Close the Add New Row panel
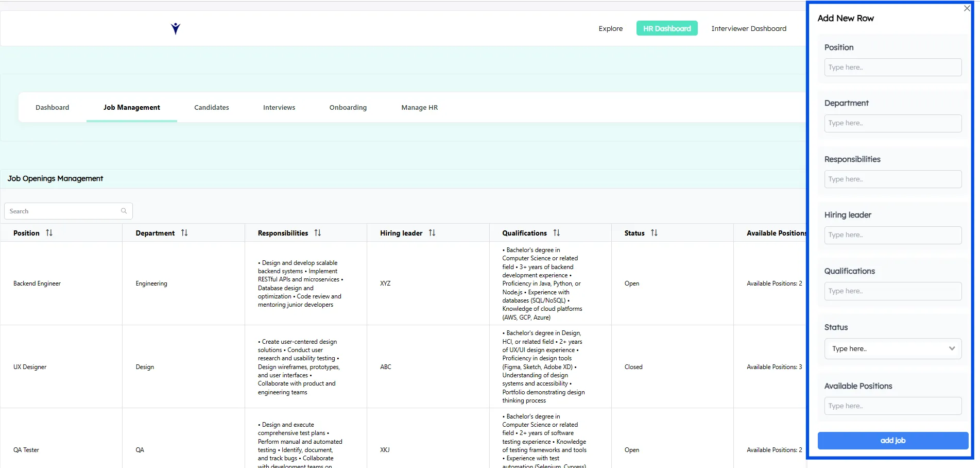Screen dimensions: 980x468 click(967, 8)
